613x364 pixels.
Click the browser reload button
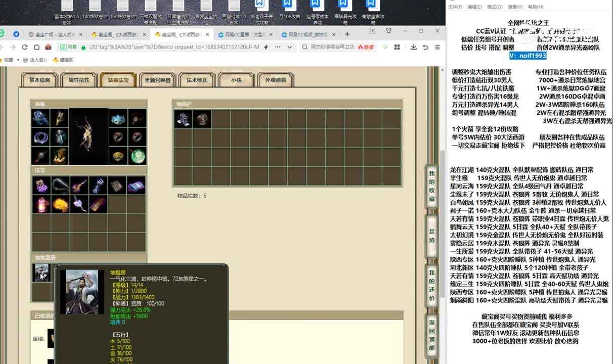25,47
